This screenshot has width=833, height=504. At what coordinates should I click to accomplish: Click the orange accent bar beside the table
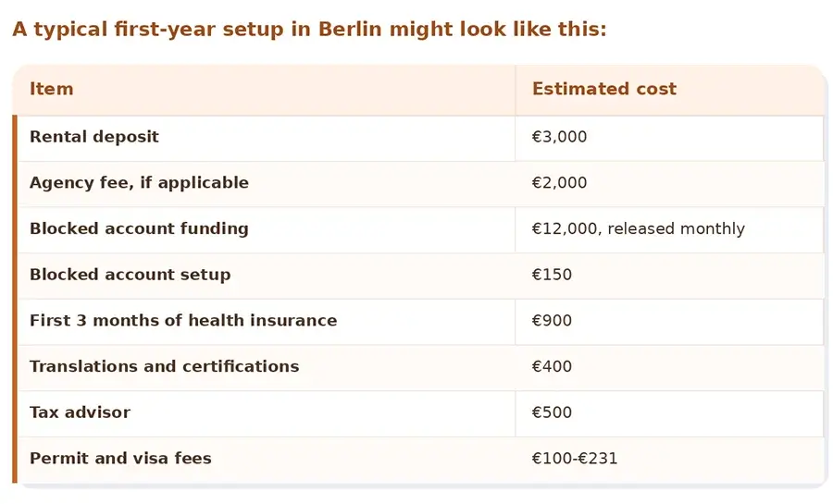pos(15,300)
